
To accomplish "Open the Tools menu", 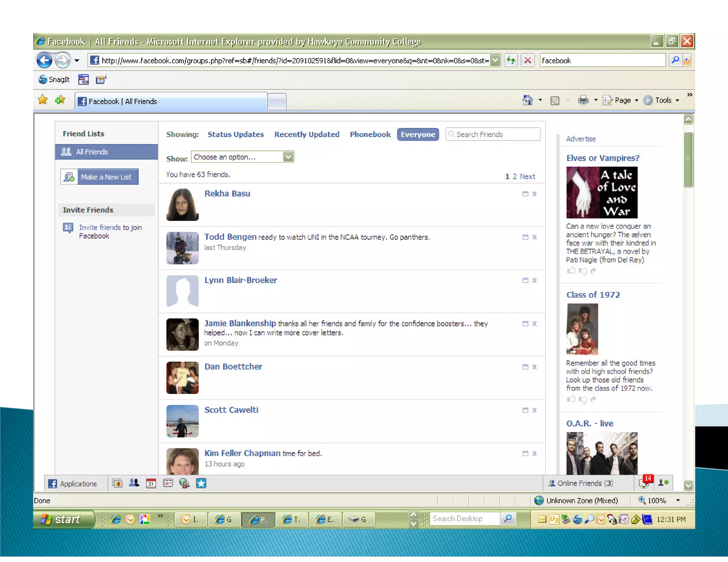I will click(x=662, y=101).
